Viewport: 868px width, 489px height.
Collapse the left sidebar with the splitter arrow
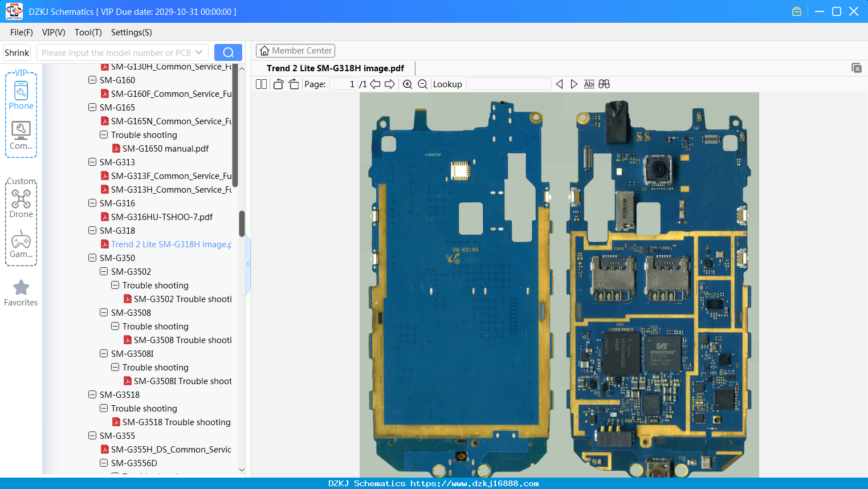(248, 263)
